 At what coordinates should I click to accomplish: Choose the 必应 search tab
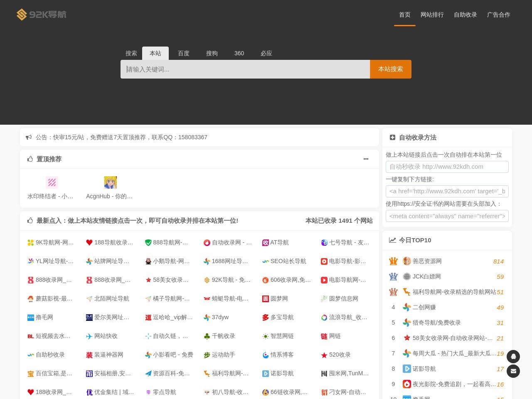tap(266, 53)
